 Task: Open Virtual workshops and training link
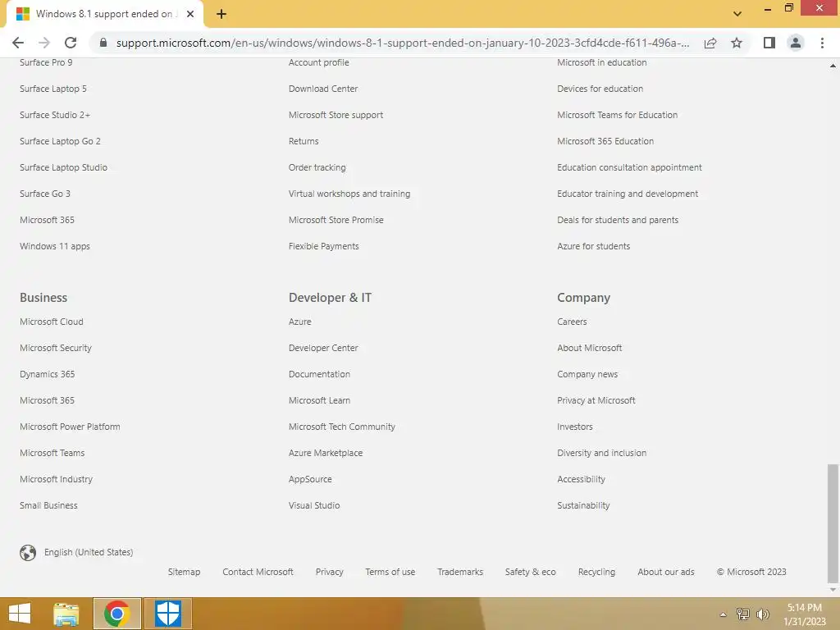[349, 194]
